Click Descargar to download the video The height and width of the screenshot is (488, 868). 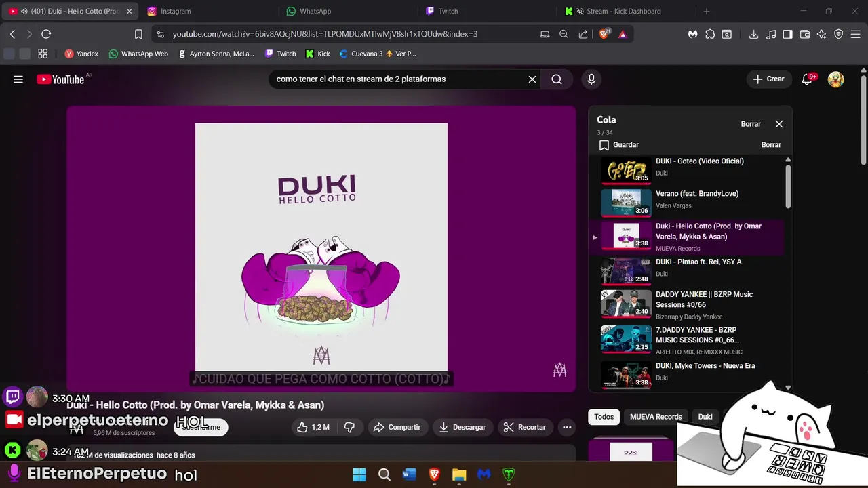click(x=462, y=427)
